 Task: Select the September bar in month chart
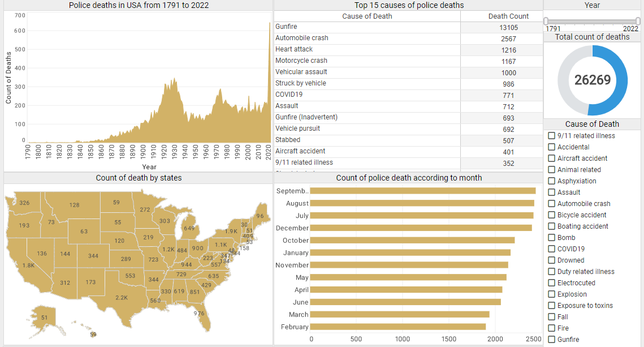[422, 191]
